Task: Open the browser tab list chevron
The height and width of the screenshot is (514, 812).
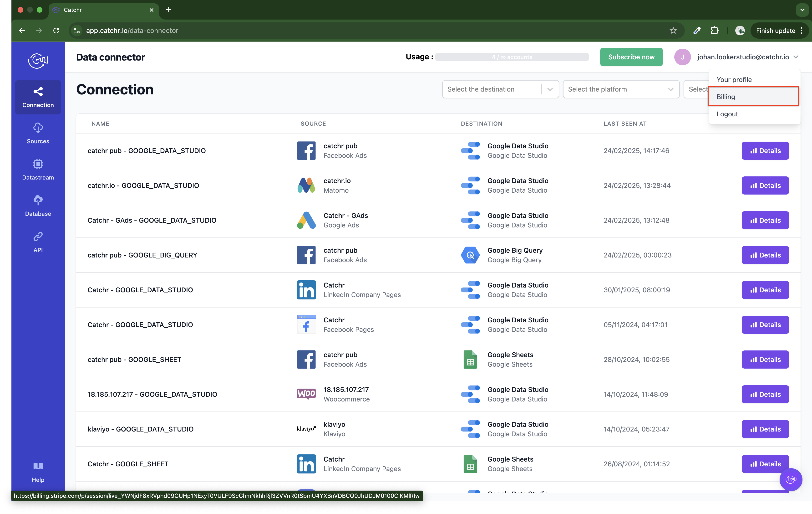Action: click(x=802, y=10)
